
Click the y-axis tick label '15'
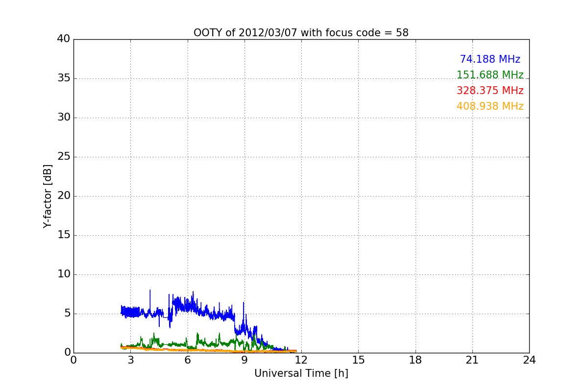tap(64, 235)
